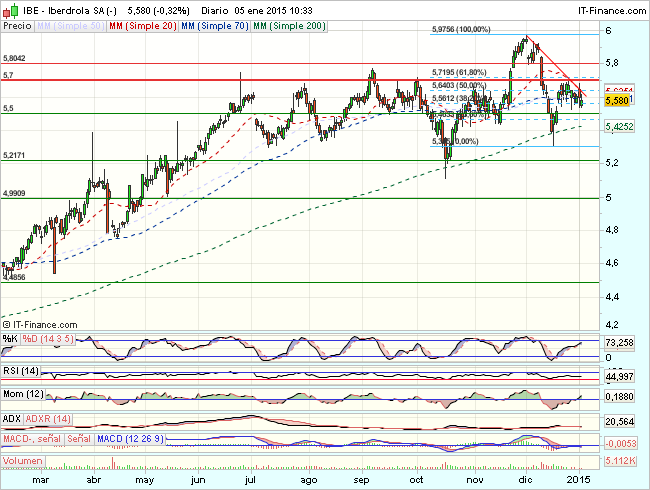Click the 44,997 RSI value
This screenshot has width=650, height=490.
[619, 376]
